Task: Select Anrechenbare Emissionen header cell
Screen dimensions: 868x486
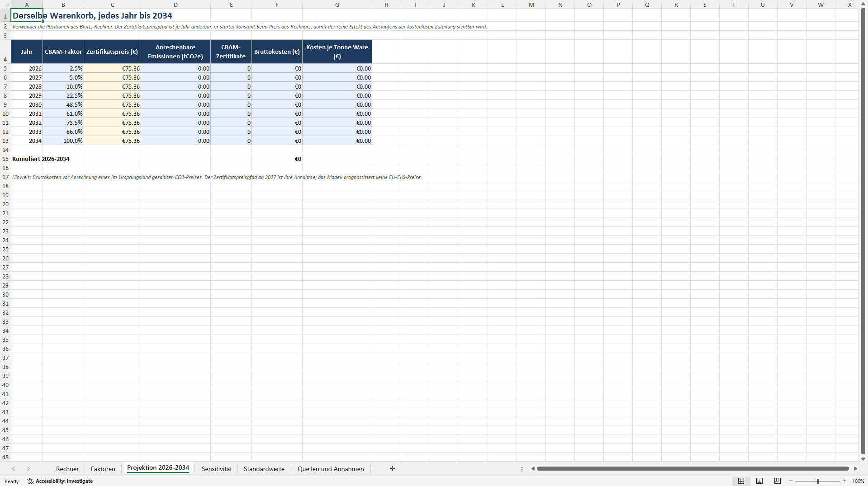Action: click(175, 52)
